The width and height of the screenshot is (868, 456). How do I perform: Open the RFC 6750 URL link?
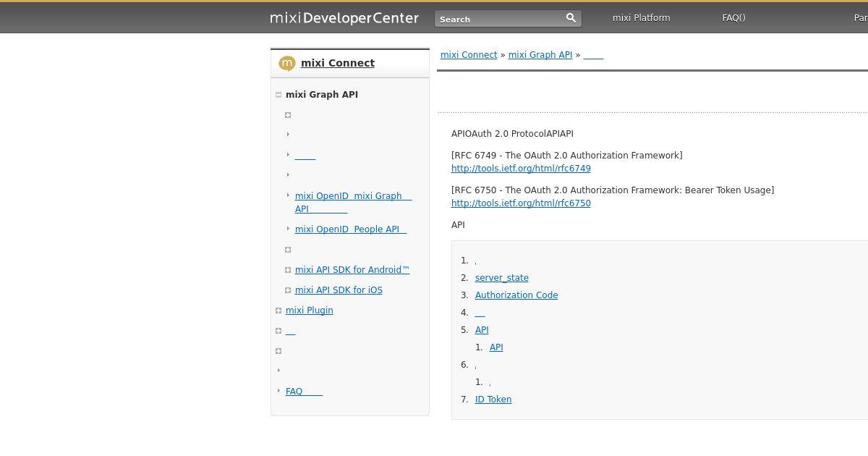point(521,203)
